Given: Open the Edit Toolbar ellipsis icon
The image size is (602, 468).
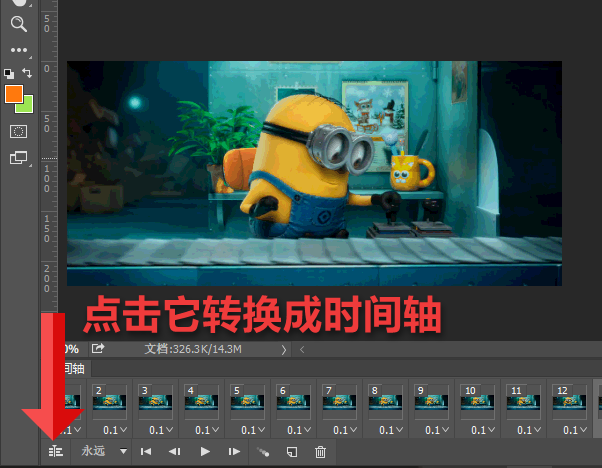Looking at the screenshot, I should click(x=18, y=50).
